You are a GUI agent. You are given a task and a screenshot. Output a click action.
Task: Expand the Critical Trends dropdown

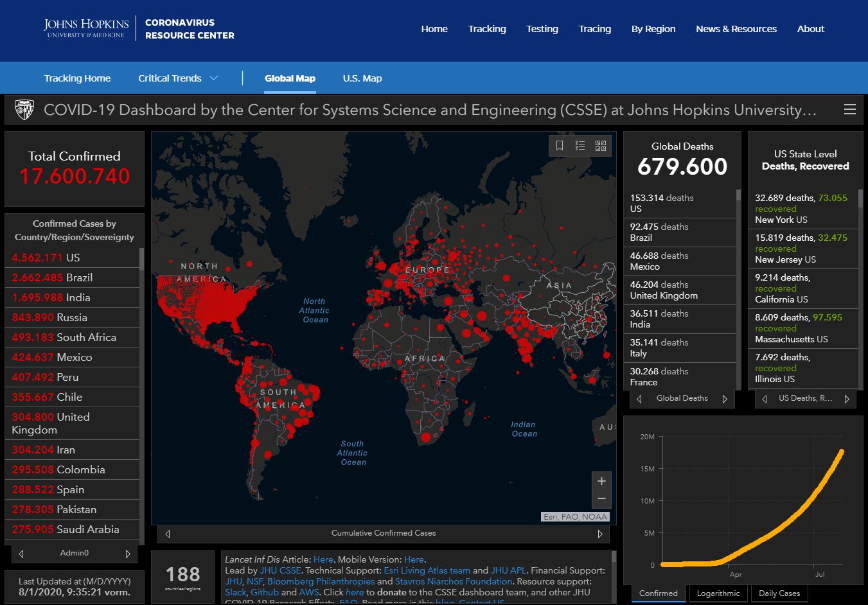(x=178, y=78)
